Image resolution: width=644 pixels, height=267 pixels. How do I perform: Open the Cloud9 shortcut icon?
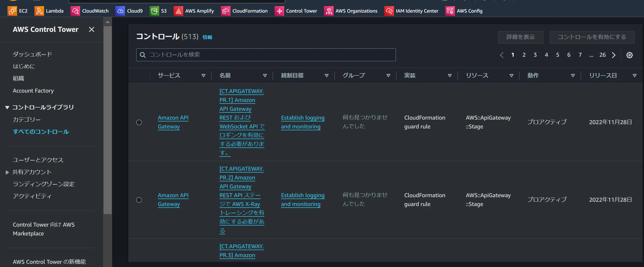[x=120, y=11]
